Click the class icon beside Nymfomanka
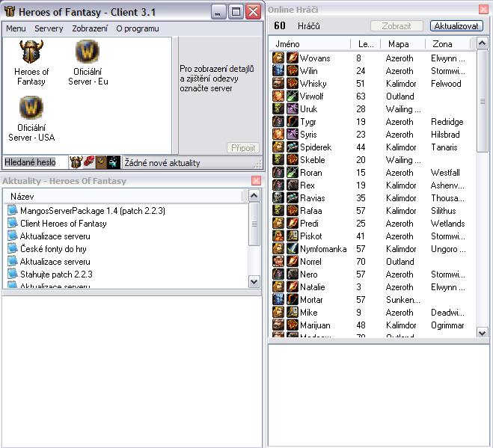 point(293,248)
